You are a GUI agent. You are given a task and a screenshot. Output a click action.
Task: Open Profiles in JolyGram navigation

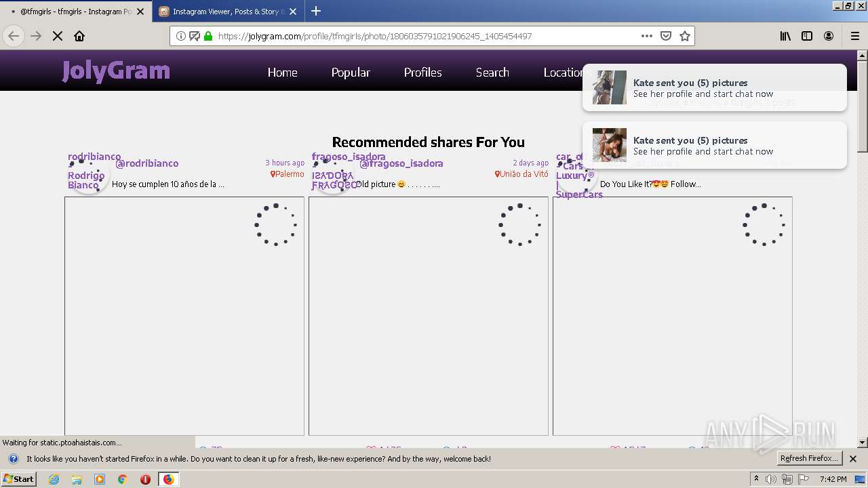[422, 73]
